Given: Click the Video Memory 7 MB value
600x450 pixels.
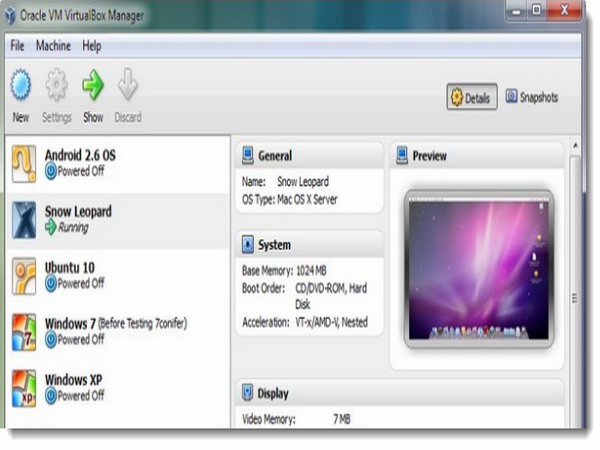Looking at the screenshot, I should coord(342,419).
